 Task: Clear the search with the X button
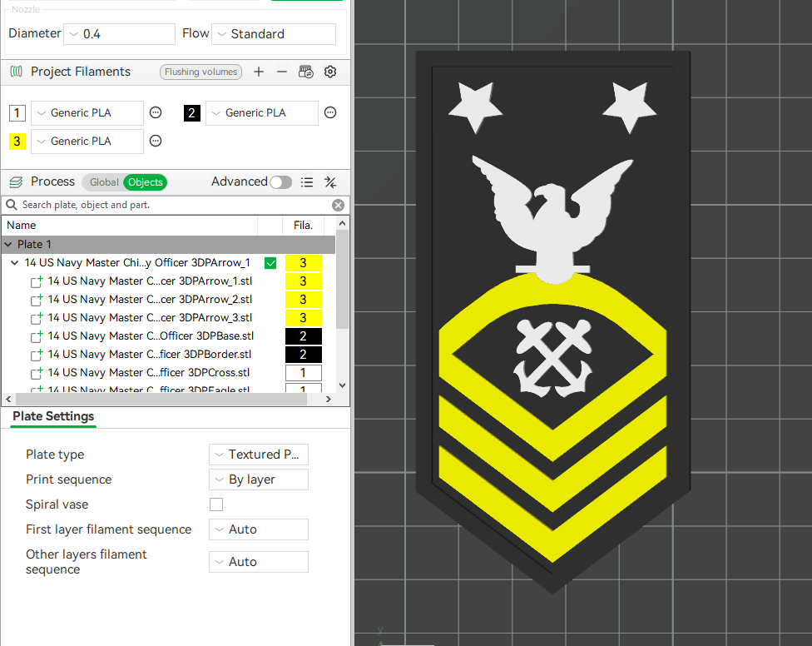[x=338, y=205]
